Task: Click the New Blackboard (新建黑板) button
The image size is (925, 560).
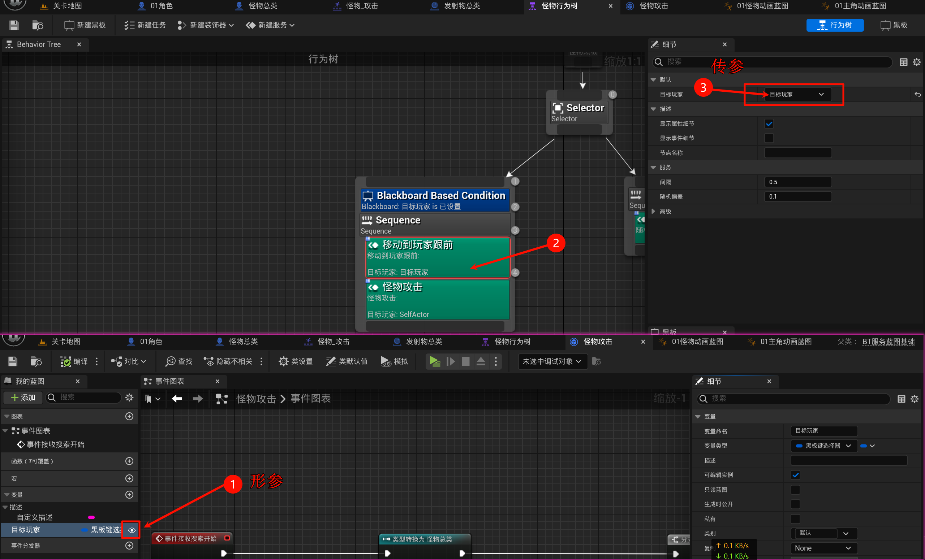Action: [x=85, y=25]
